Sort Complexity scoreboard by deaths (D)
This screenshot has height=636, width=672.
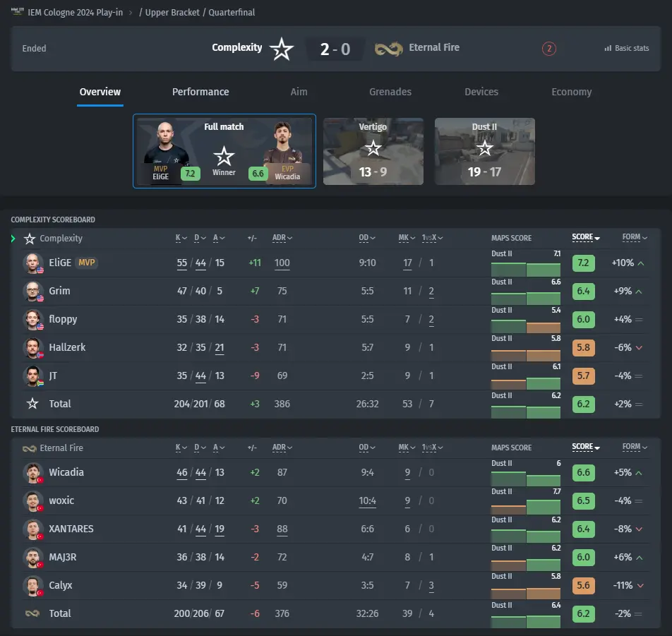click(x=200, y=238)
